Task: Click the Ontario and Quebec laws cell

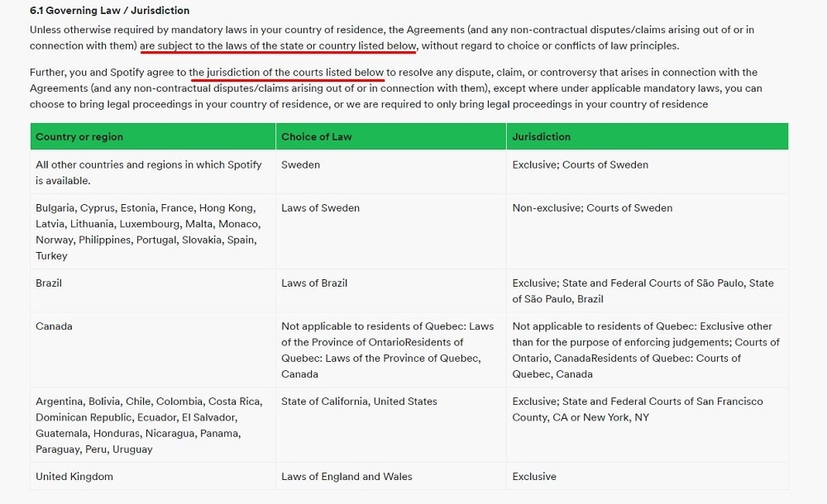Action: pos(391,350)
